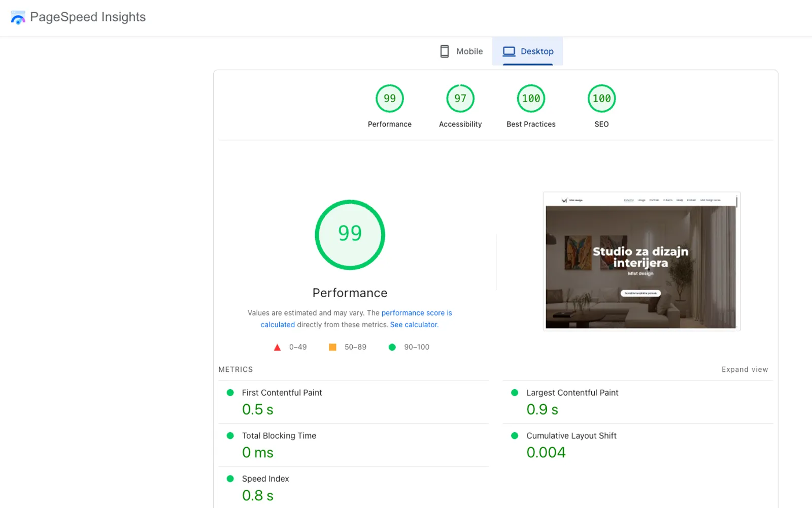The height and width of the screenshot is (508, 812).
Task: Expand the metrics view
Action: [745, 369]
